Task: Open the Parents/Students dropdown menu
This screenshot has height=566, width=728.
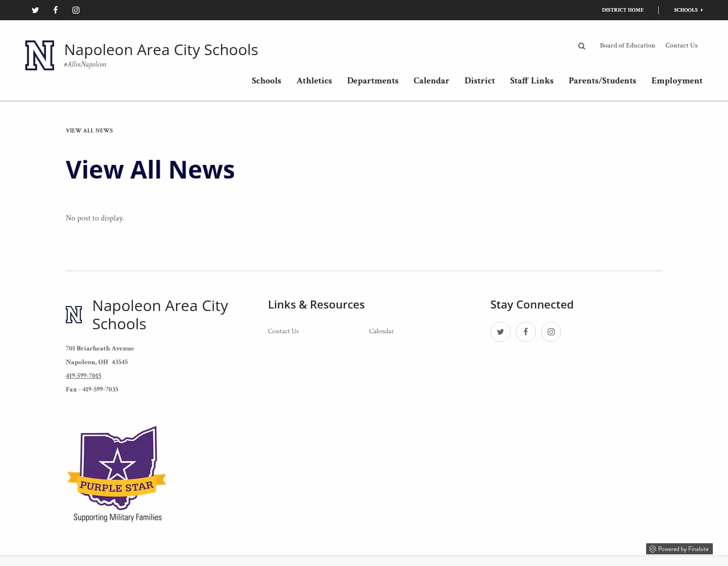Action: coord(602,80)
